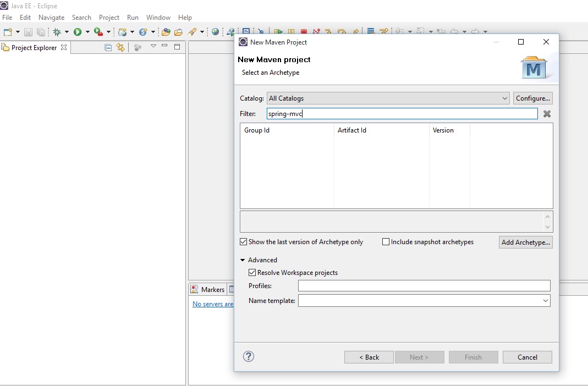Click Collapse All in Project Explorer
Image resolution: width=588 pixels, height=386 pixels.
pyautogui.click(x=108, y=48)
